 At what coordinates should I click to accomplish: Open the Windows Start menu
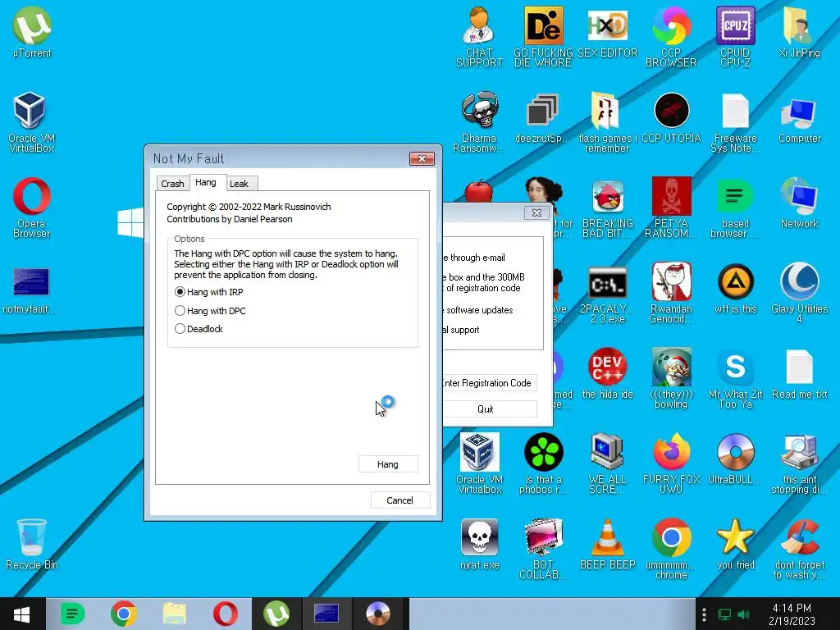point(21,614)
